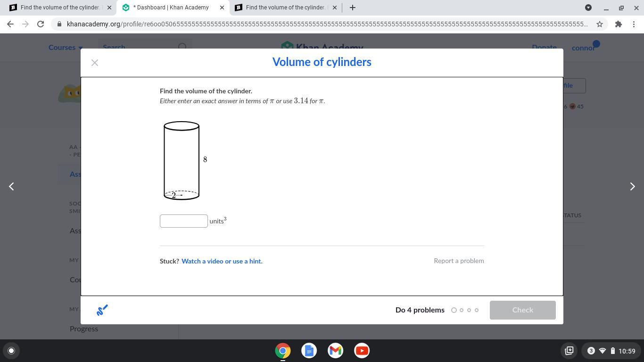Screen dimensions: 644x362
Task: Open Google Docs from the shelf
Action: coord(309,351)
